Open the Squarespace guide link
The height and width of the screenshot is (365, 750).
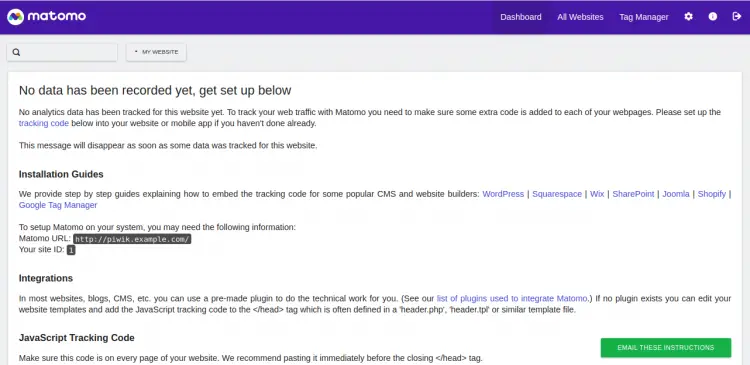557,194
